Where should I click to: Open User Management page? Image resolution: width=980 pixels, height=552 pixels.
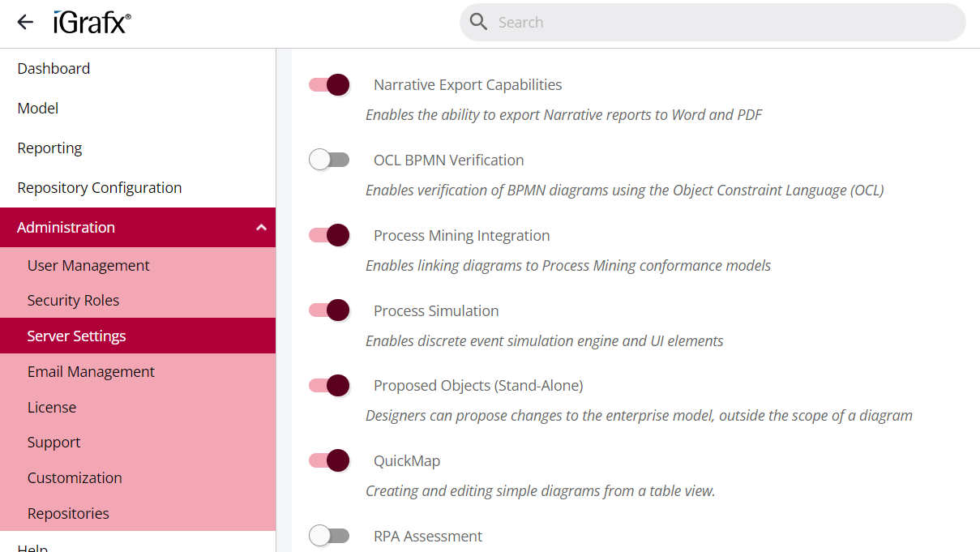(x=88, y=266)
